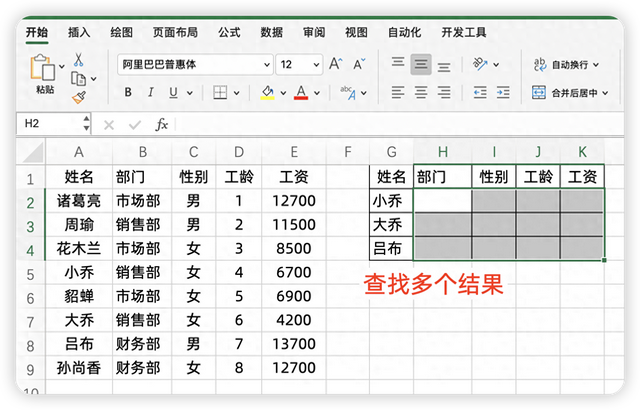Click lookup cell 吕布 in column G
The width and height of the screenshot is (640, 410).
(x=391, y=248)
